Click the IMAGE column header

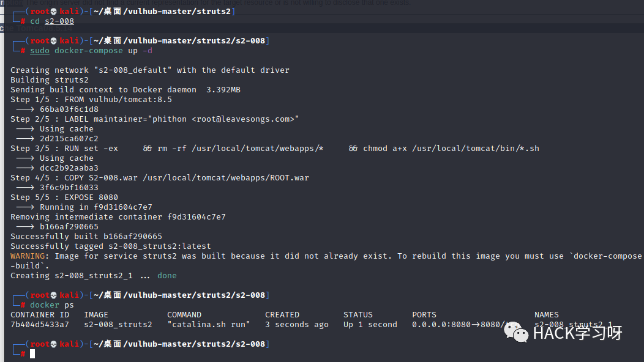pyautogui.click(x=96, y=315)
